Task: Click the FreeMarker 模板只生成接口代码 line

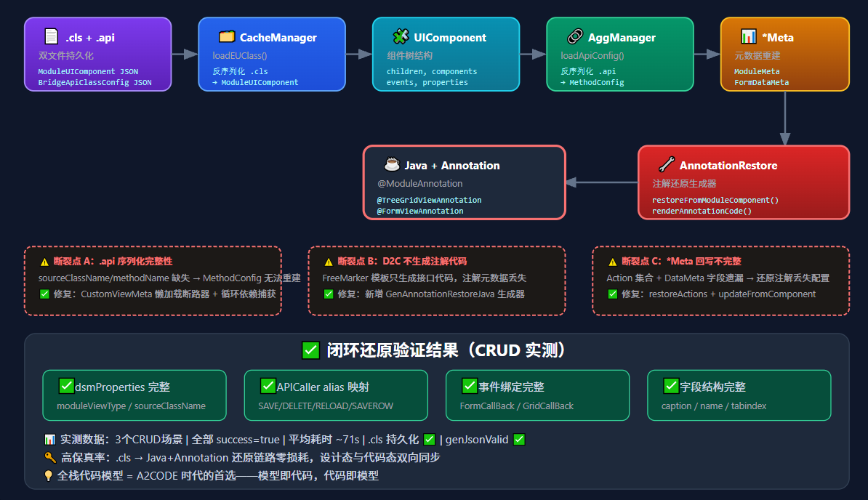Action: point(424,278)
